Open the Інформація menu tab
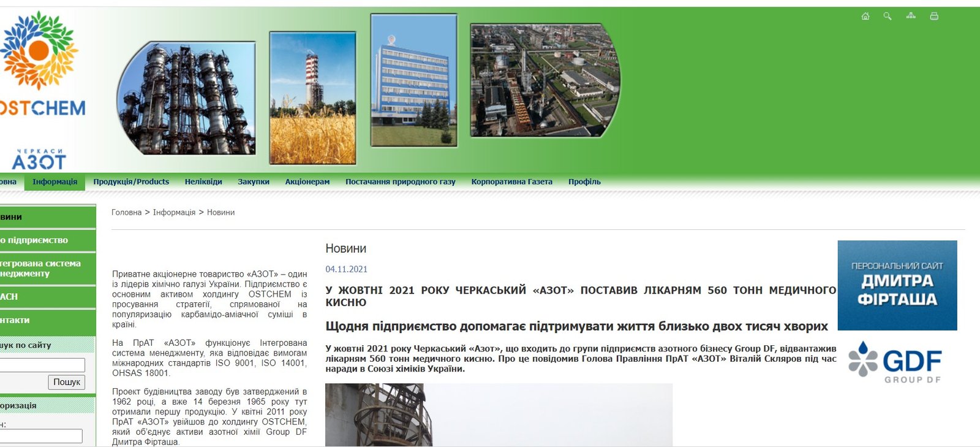This screenshot has width=980, height=447. [55, 181]
